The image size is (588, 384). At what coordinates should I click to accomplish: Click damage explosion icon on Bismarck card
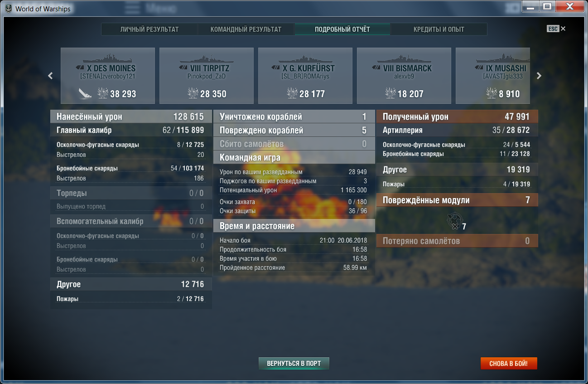tap(390, 94)
